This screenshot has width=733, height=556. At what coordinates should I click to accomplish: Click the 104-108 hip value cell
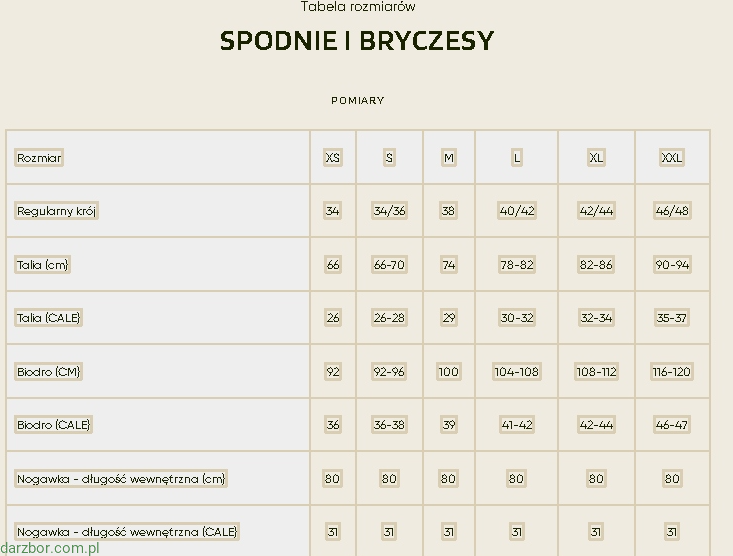pyautogui.click(x=517, y=372)
